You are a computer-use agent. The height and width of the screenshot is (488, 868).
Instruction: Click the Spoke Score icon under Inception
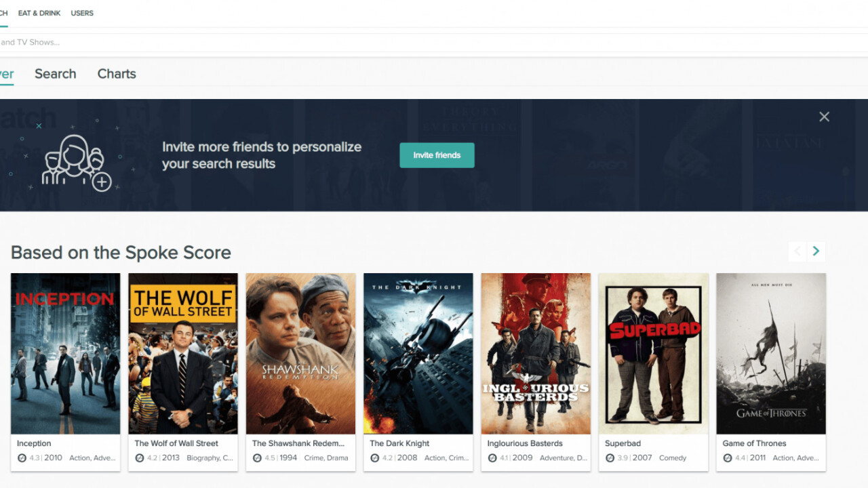(22, 458)
